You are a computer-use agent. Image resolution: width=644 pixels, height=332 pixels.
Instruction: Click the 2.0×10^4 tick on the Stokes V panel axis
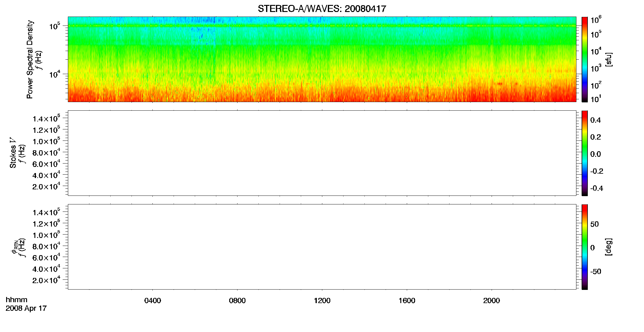click(x=46, y=186)
